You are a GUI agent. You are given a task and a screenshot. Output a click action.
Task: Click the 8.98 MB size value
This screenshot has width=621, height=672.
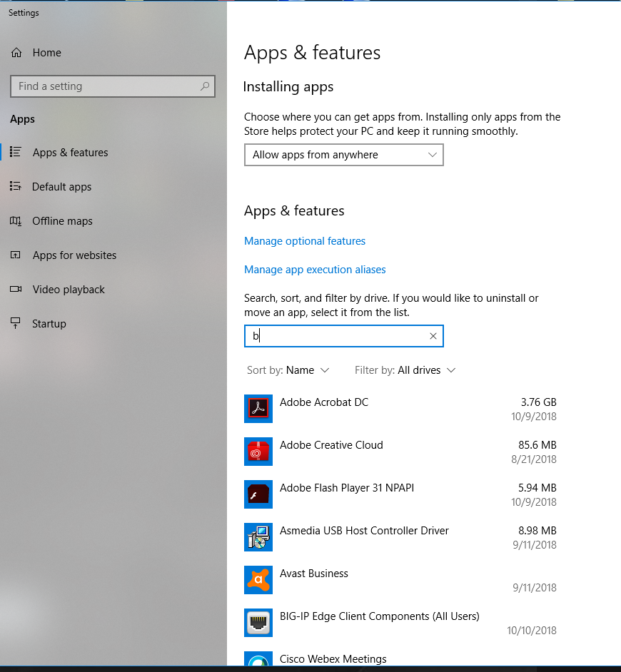(x=537, y=531)
